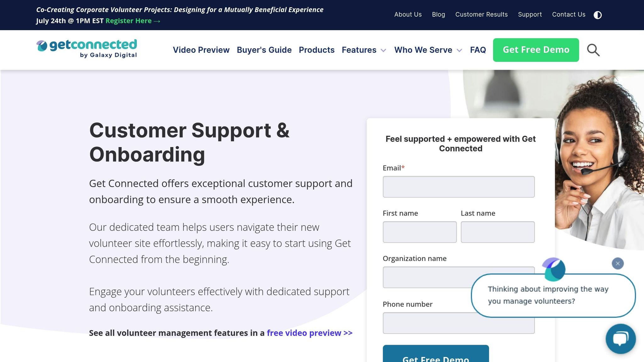644x362 pixels.
Task: Expand the Features dropdown chevron
Action: pos(383,50)
